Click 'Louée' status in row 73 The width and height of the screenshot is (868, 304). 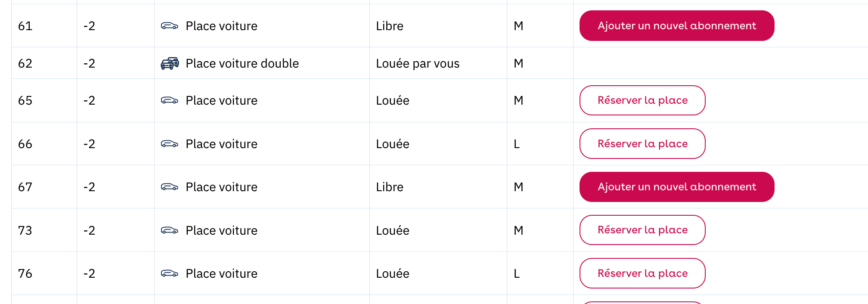(393, 230)
